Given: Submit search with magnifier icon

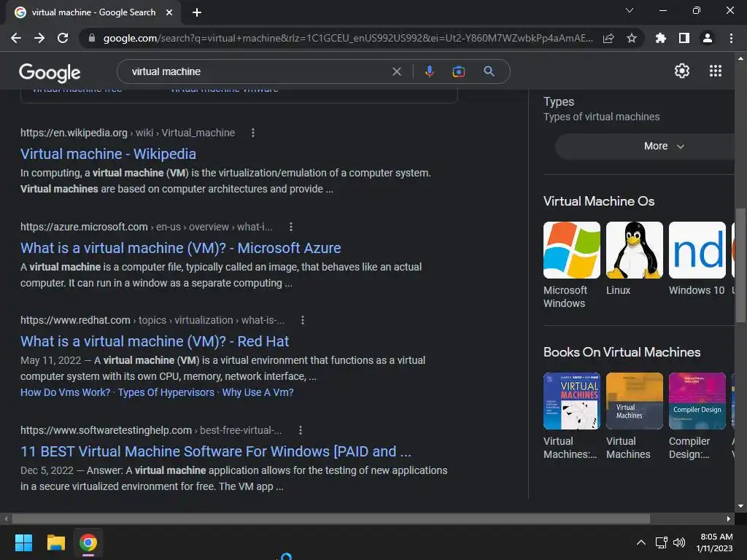Looking at the screenshot, I should coord(489,71).
